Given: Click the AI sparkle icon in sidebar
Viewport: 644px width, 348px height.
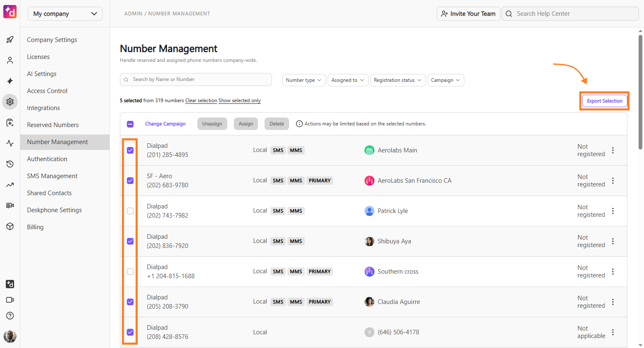Looking at the screenshot, I should (10, 81).
